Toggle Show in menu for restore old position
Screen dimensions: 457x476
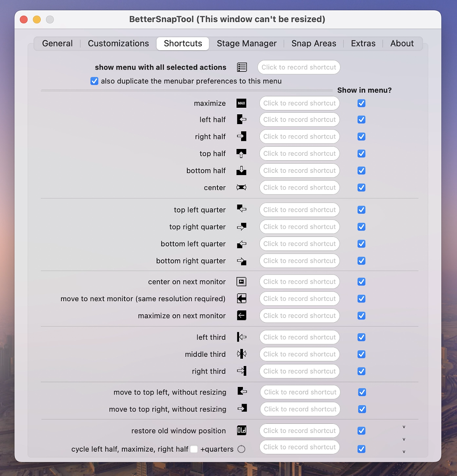(361, 431)
